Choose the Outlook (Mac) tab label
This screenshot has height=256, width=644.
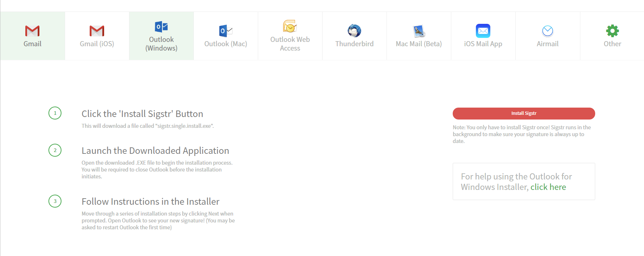click(x=226, y=44)
